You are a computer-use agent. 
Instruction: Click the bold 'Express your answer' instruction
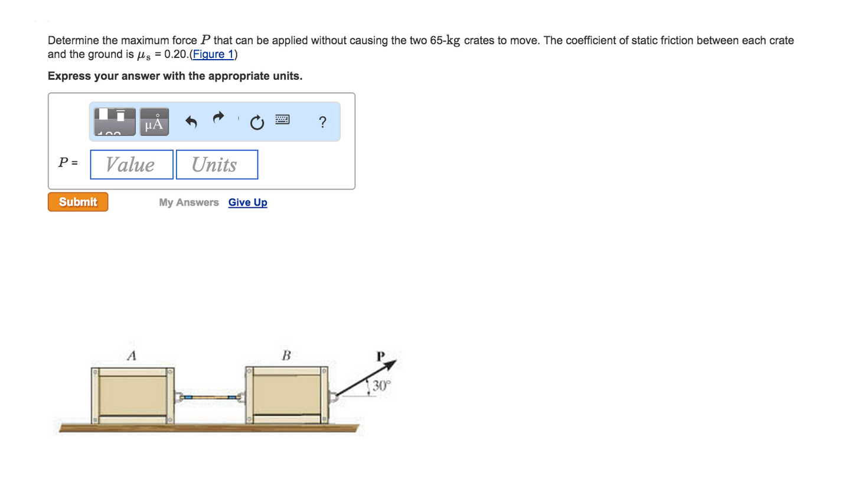tap(175, 76)
